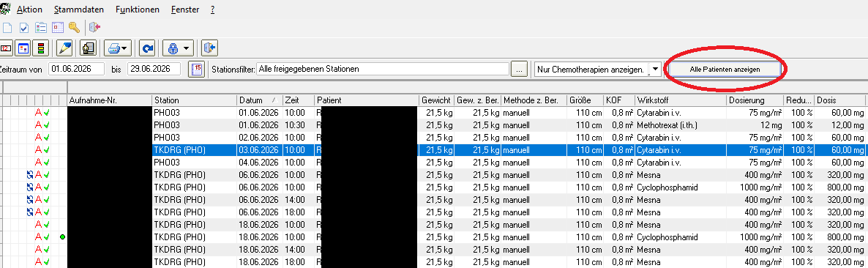This screenshot has height=268, width=868.
Task: Click '800,00 mg' in 18.06.2026 Cyclophosphamid row
Action: pyautogui.click(x=839, y=237)
